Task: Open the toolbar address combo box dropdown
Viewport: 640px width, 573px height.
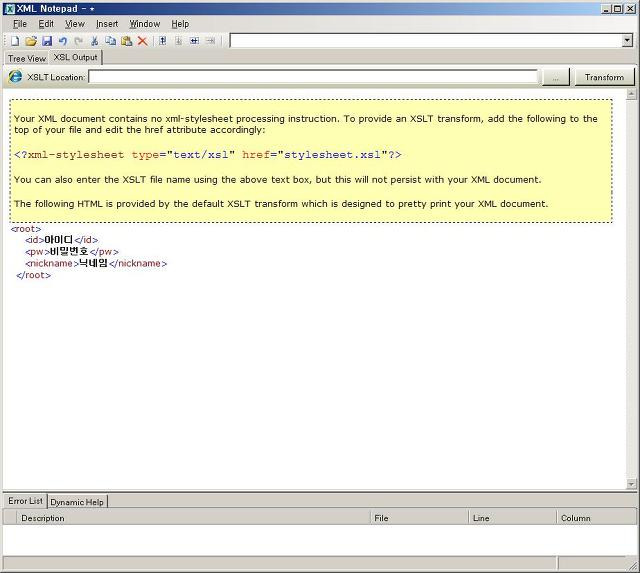Action: 628,40
